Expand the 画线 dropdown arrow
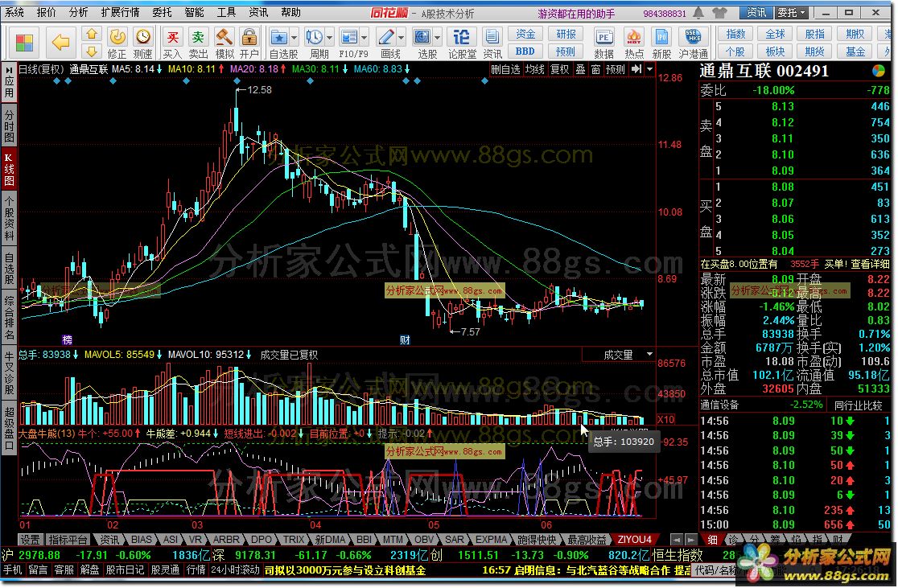 (x=401, y=38)
